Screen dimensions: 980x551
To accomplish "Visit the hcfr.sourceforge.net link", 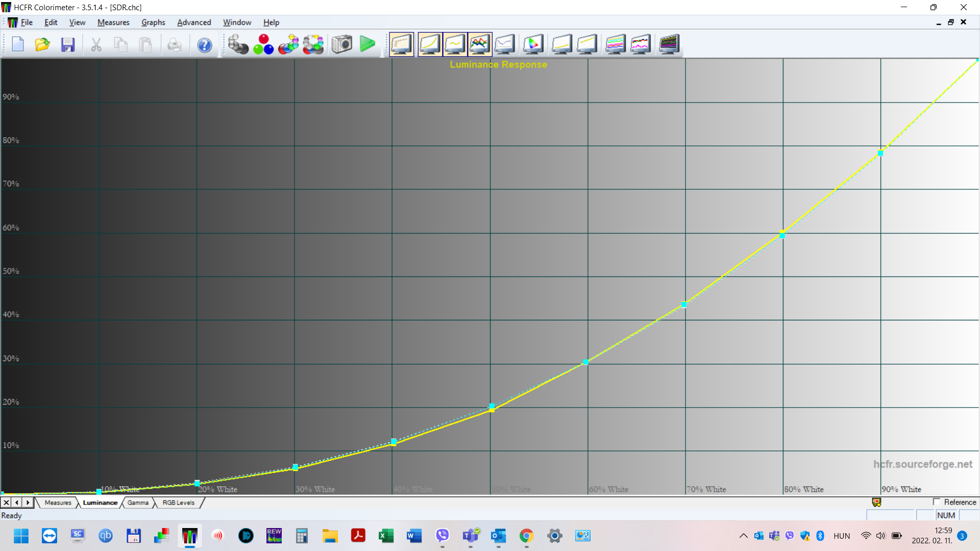I will [922, 464].
